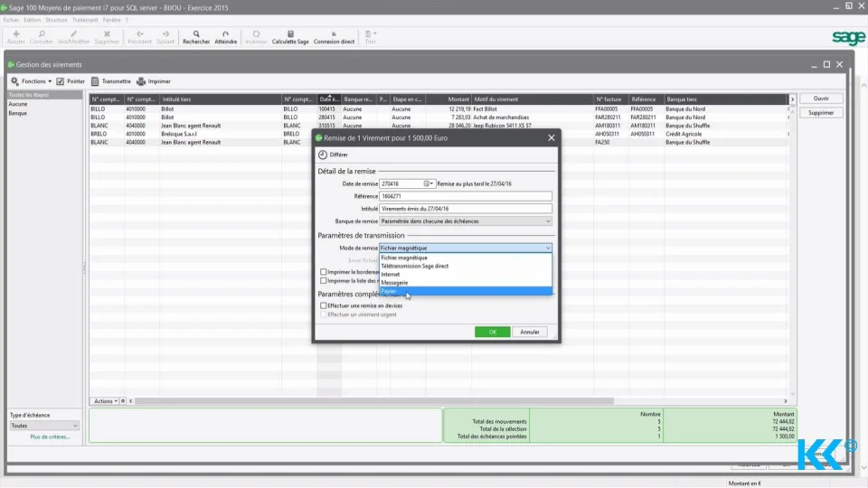Screen dimensions: 868x488
Task: Open the Actions dropdown below table
Action: [x=105, y=401]
